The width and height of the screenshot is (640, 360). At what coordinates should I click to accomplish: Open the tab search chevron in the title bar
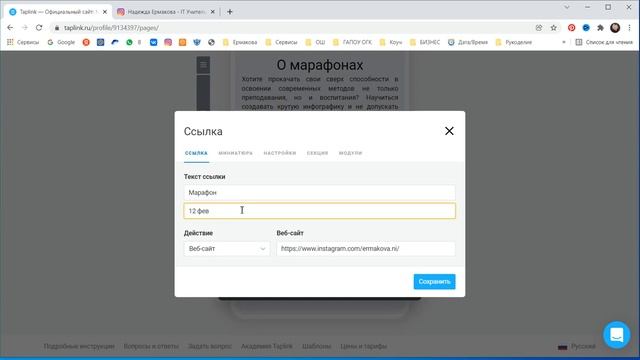[567, 7]
